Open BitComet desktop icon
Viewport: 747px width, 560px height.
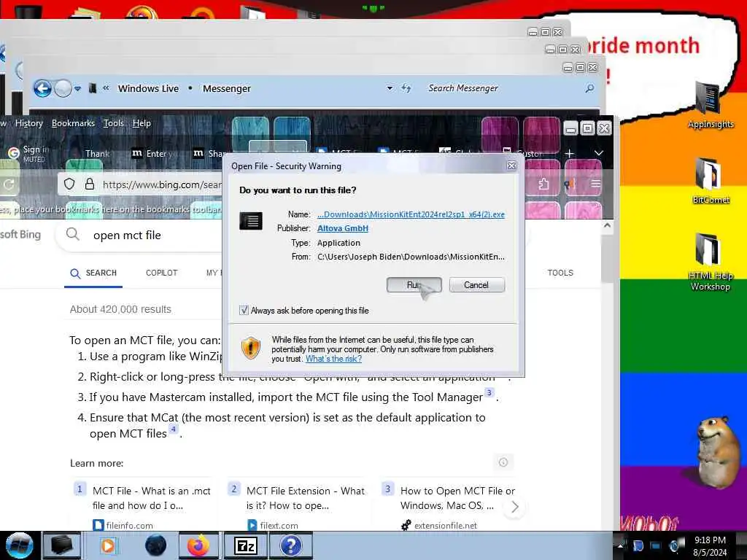point(711,181)
